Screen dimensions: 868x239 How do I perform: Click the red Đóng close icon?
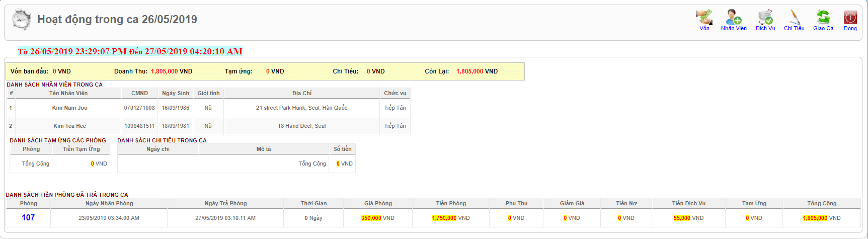click(850, 18)
